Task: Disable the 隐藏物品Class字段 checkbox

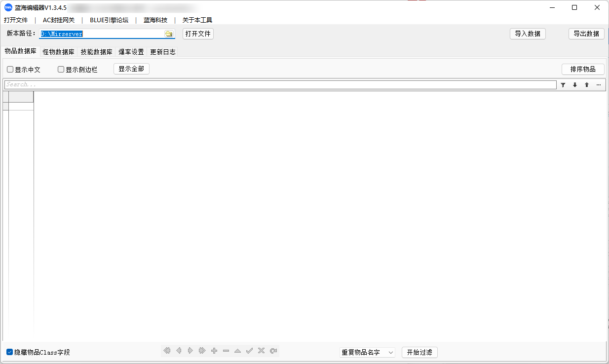Action: point(10,352)
